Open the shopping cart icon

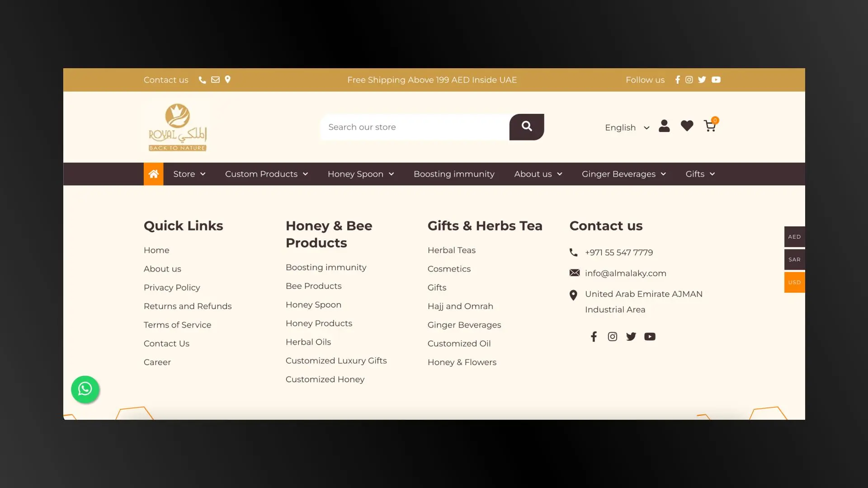pyautogui.click(x=710, y=126)
